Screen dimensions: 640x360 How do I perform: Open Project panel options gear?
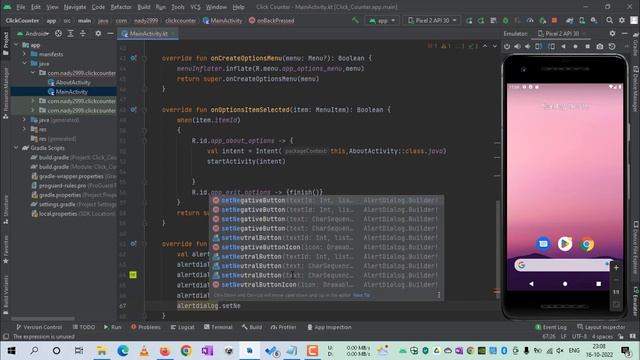point(98,34)
